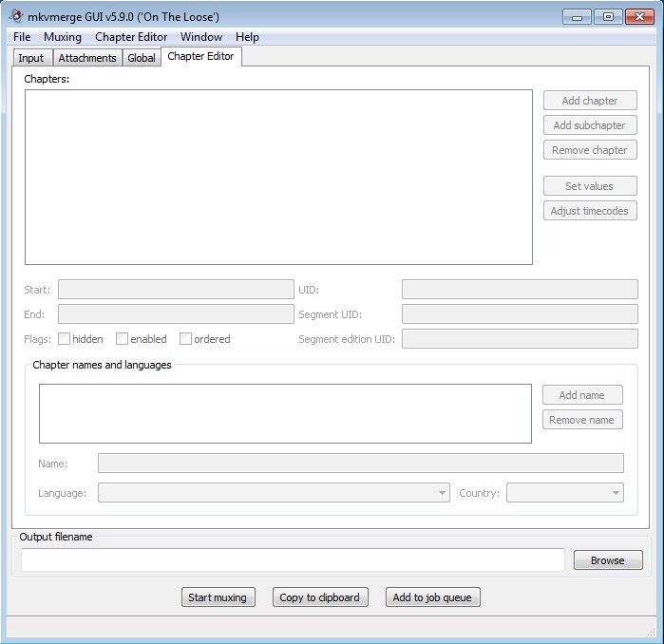Viewport: 664px width, 644px height.
Task: Switch to the Global tab
Action: pos(142,58)
